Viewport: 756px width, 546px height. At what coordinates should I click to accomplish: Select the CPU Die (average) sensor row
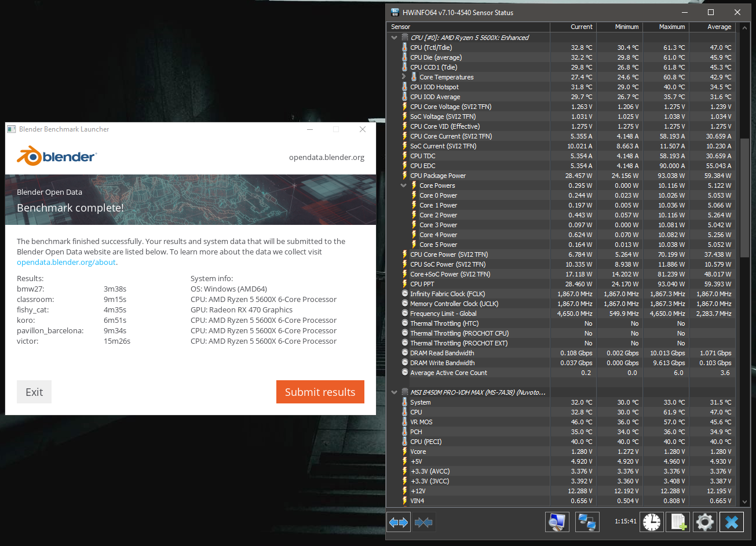click(x=561, y=57)
